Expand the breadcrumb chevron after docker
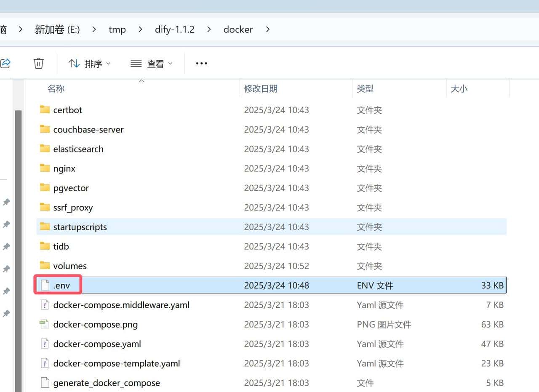 (x=267, y=29)
